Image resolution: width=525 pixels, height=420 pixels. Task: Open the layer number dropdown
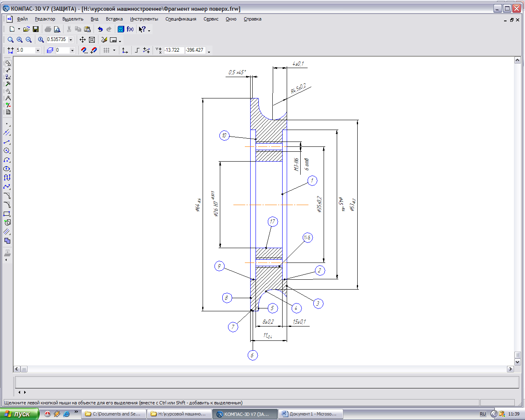pos(72,50)
